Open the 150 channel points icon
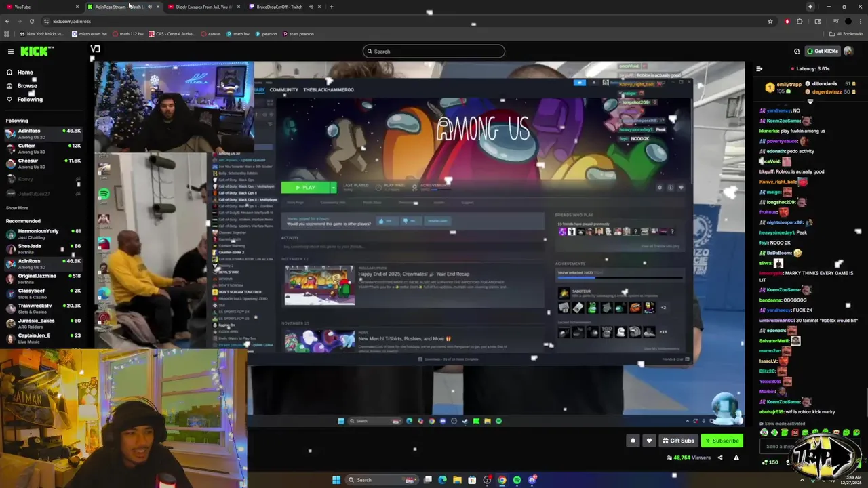Image resolution: width=868 pixels, height=488 pixels. pos(769,462)
